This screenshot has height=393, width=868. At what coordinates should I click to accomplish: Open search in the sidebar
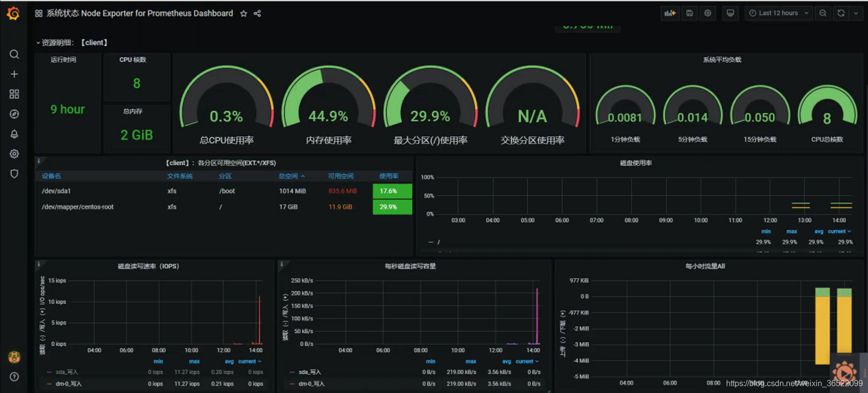pyautogui.click(x=14, y=54)
